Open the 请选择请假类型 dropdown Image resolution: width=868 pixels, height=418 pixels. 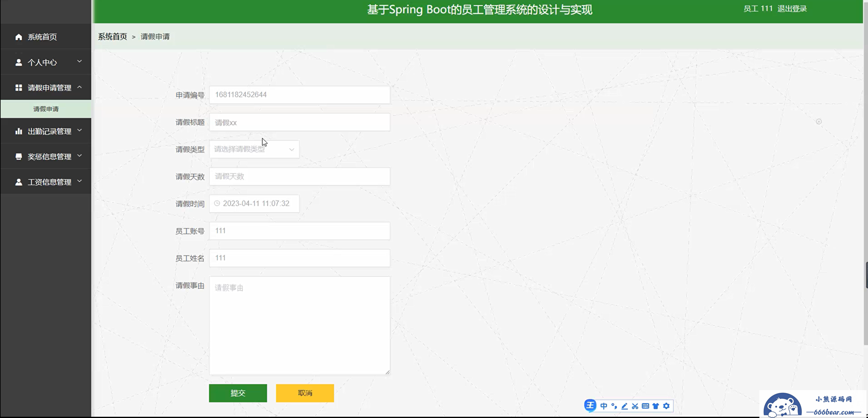254,149
